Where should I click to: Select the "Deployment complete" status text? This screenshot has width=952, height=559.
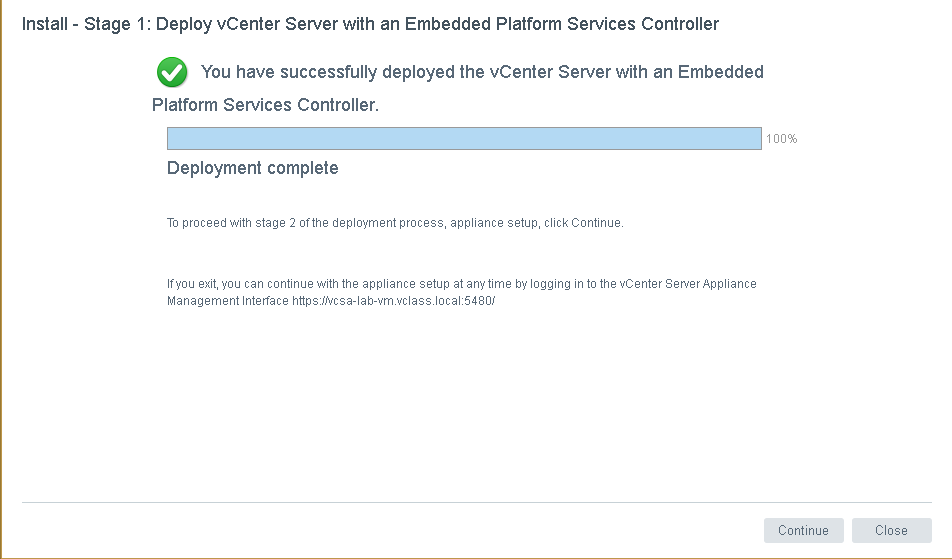252,168
